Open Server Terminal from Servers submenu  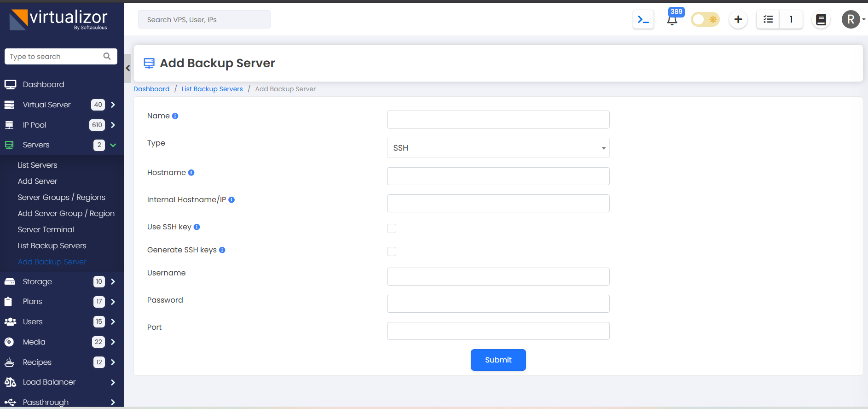tap(46, 230)
